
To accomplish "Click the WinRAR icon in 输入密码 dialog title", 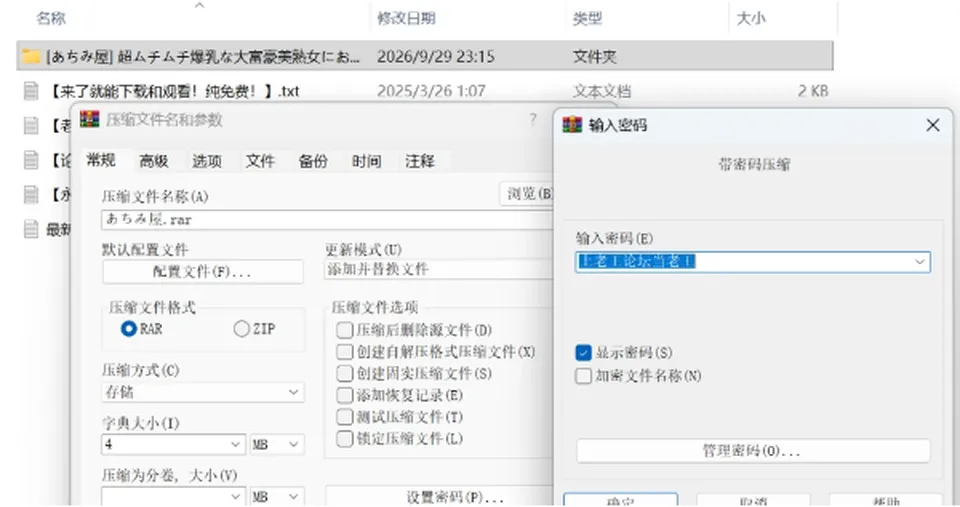I will 572,124.
